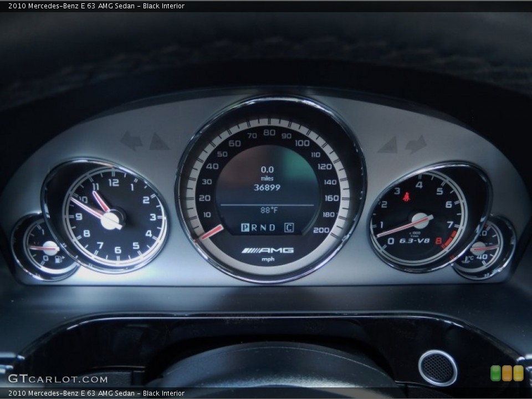Screen dimensions: 532x399
Task: Click the 'mph' label below AMG
Action: coord(268,259)
